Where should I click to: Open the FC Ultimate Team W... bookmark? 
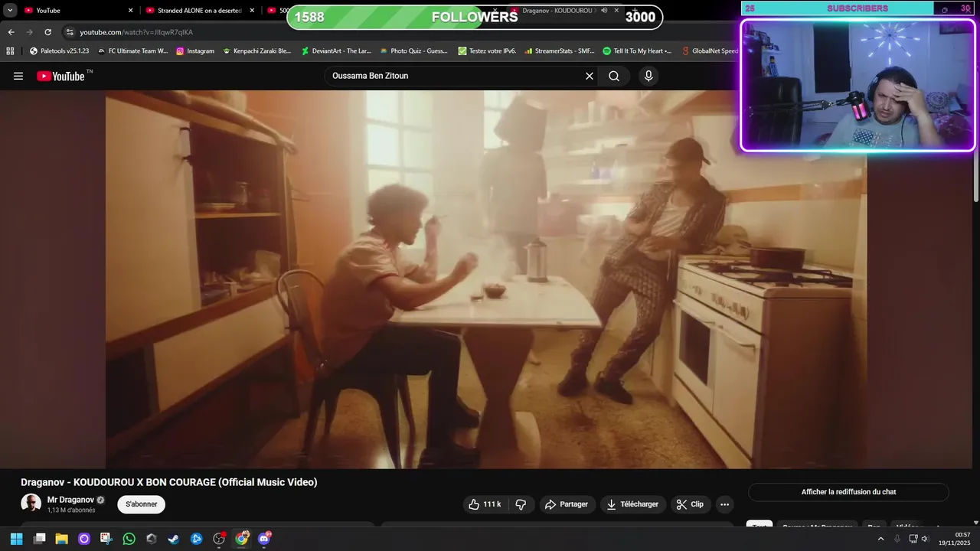[132, 51]
